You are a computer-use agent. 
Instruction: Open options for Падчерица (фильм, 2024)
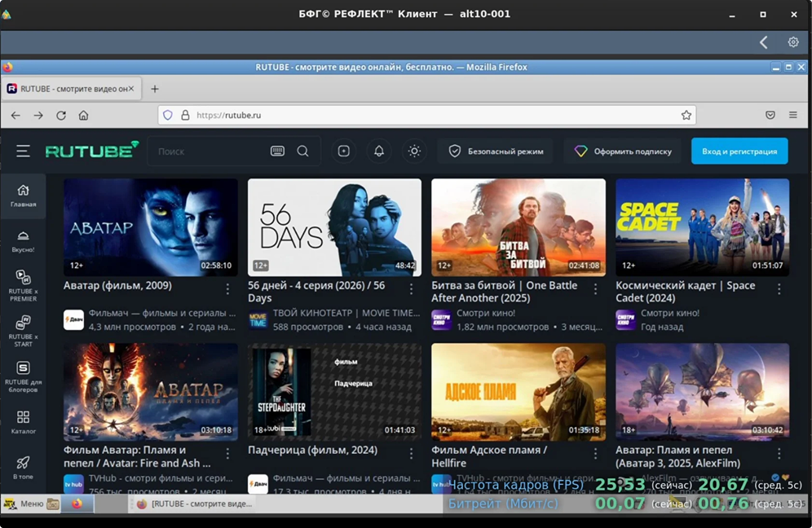point(411,454)
